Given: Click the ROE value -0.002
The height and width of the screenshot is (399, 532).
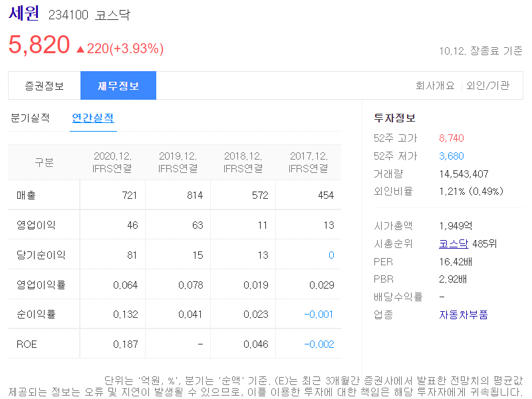Looking at the screenshot, I should pyautogui.click(x=319, y=344).
